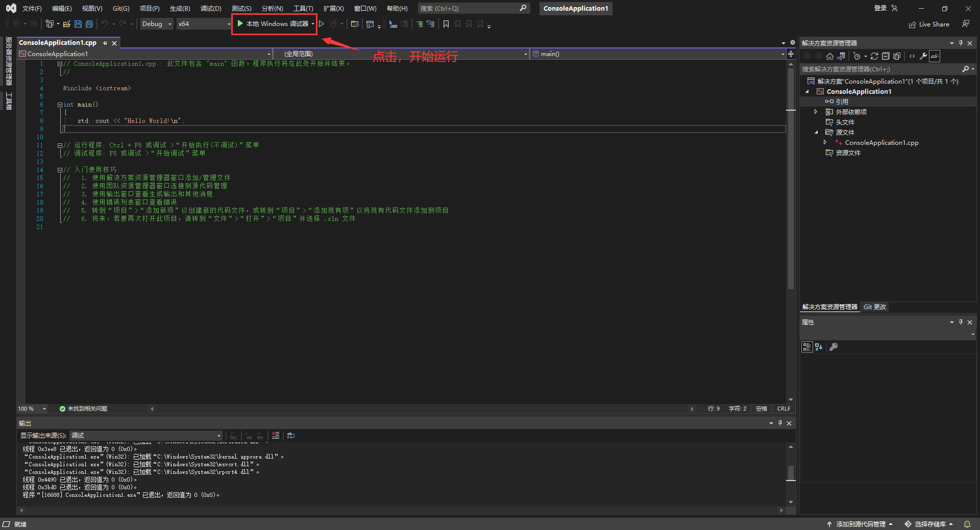Collapse the 源文件 folder
Screen dimensions: 980x530
point(816,133)
